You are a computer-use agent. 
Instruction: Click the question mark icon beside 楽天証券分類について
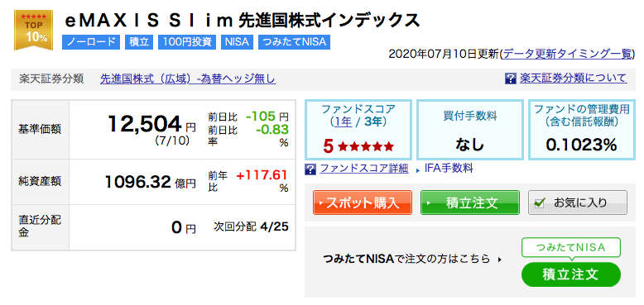click(x=510, y=79)
